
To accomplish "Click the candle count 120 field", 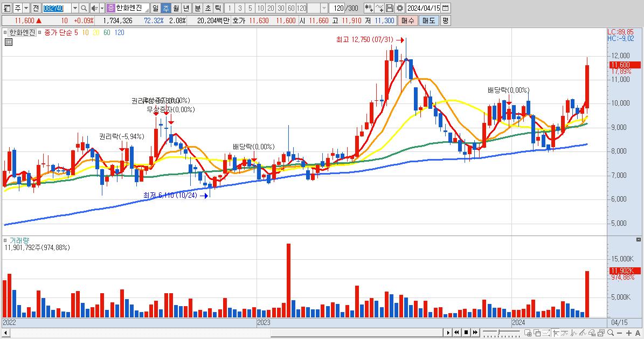I will [337, 8].
